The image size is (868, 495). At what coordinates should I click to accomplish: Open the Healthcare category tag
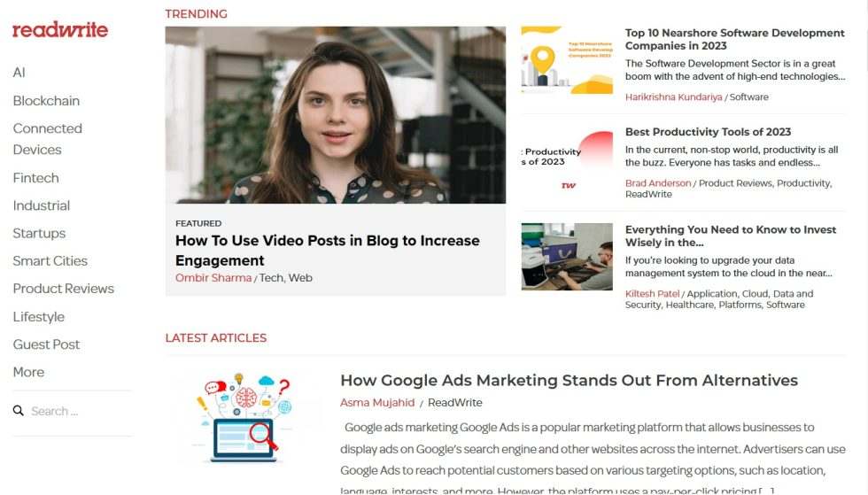[x=690, y=306]
